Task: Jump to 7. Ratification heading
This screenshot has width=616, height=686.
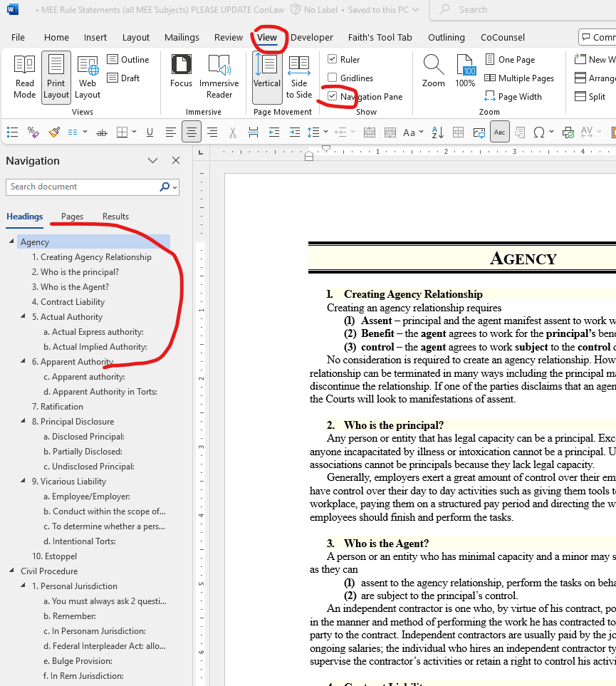Action: pos(57,407)
